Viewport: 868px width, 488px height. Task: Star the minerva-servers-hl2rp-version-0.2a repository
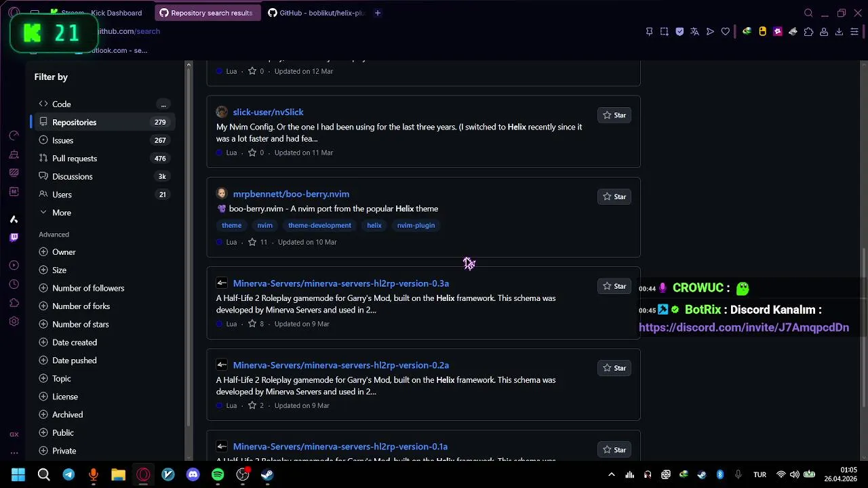(x=614, y=368)
